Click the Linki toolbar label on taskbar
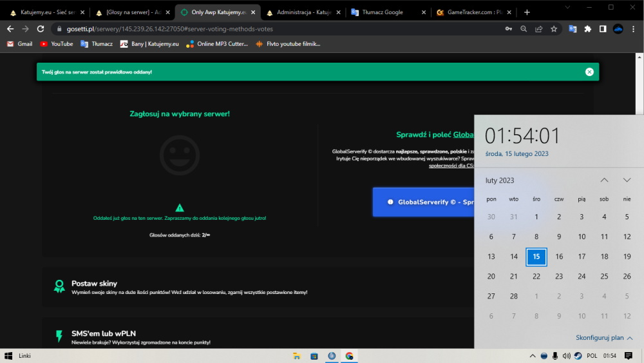The image size is (644, 363). pos(24,356)
